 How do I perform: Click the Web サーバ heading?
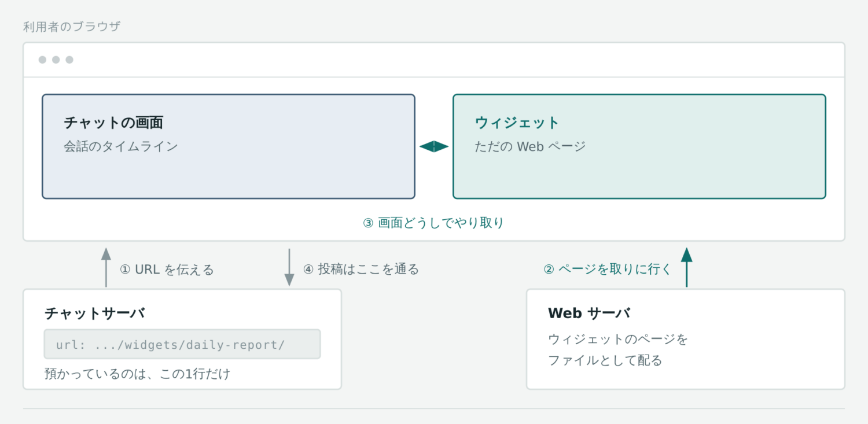coord(589,314)
